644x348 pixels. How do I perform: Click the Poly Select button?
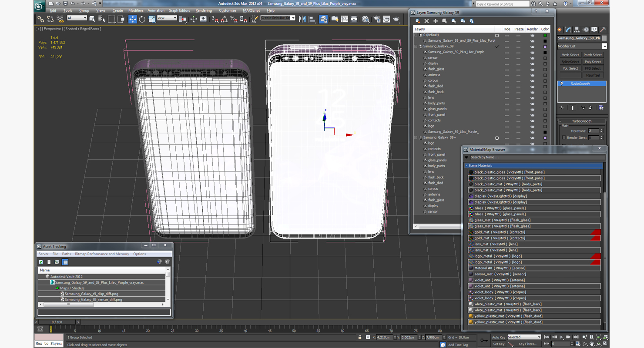(593, 62)
